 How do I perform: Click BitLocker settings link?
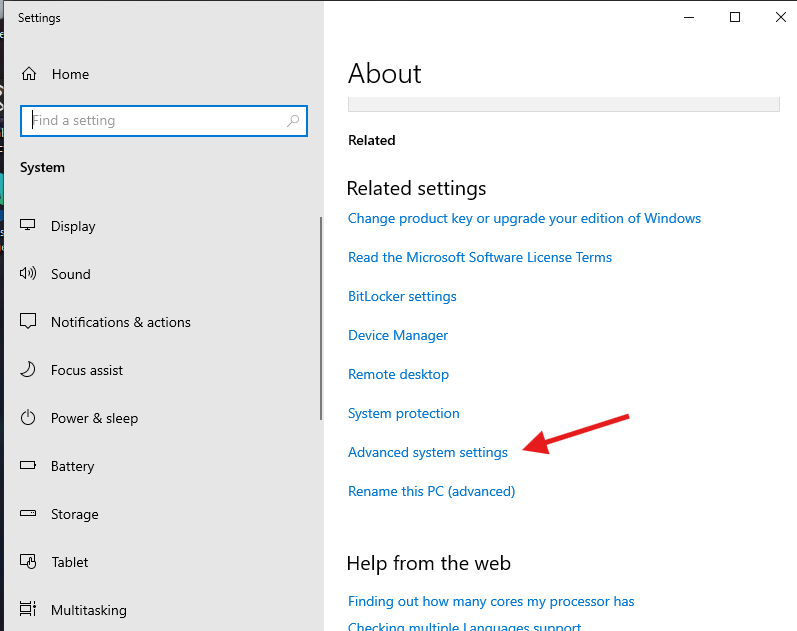pyautogui.click(x=402, y=296)
